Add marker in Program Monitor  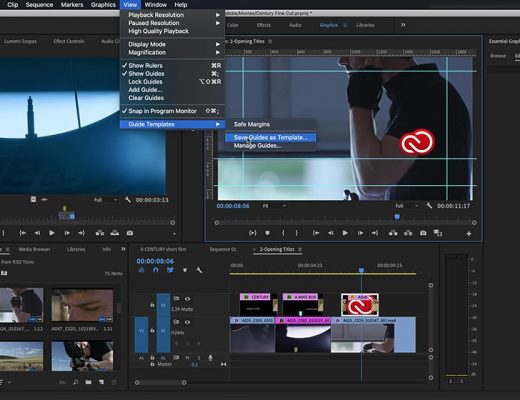click(x=267, y=233)
